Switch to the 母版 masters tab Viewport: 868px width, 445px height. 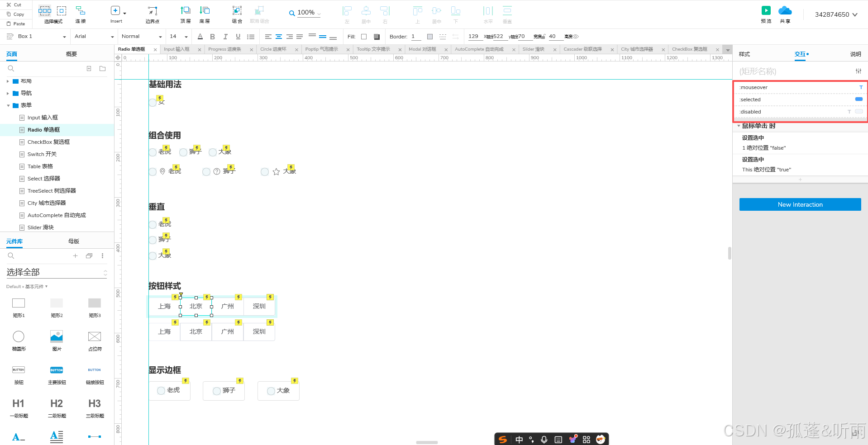(x=74, y=241)
